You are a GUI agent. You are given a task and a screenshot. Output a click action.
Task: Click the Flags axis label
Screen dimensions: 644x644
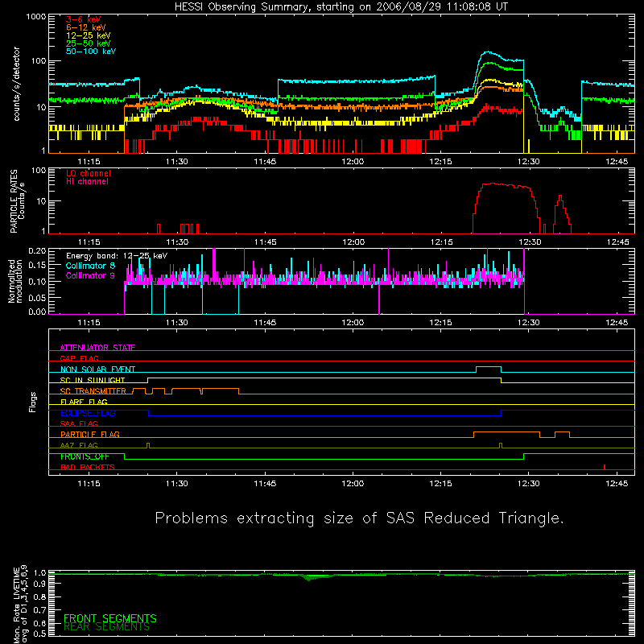[x=32, y=402]
